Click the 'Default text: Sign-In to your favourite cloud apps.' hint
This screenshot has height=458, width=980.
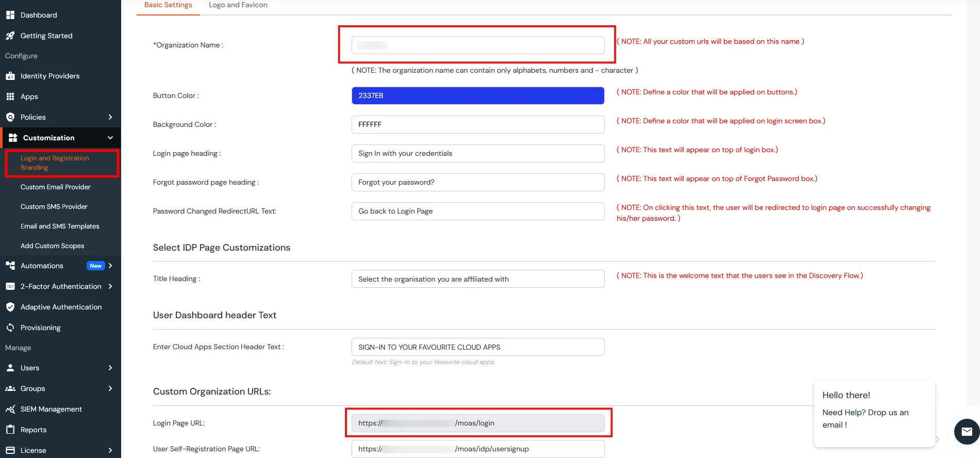click(x=423, y=362)
